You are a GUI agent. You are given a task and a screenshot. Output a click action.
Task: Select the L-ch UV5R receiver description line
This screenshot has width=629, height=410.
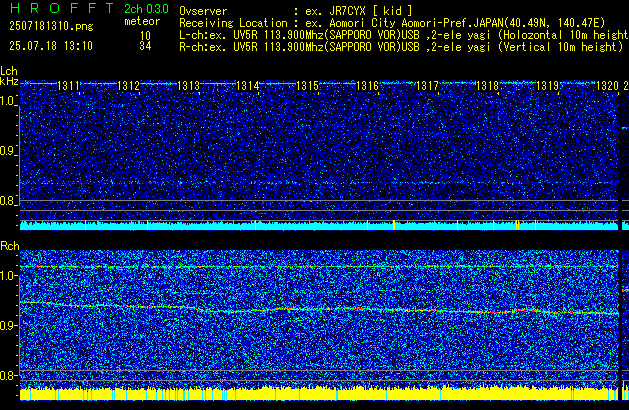tap(404, 35)
